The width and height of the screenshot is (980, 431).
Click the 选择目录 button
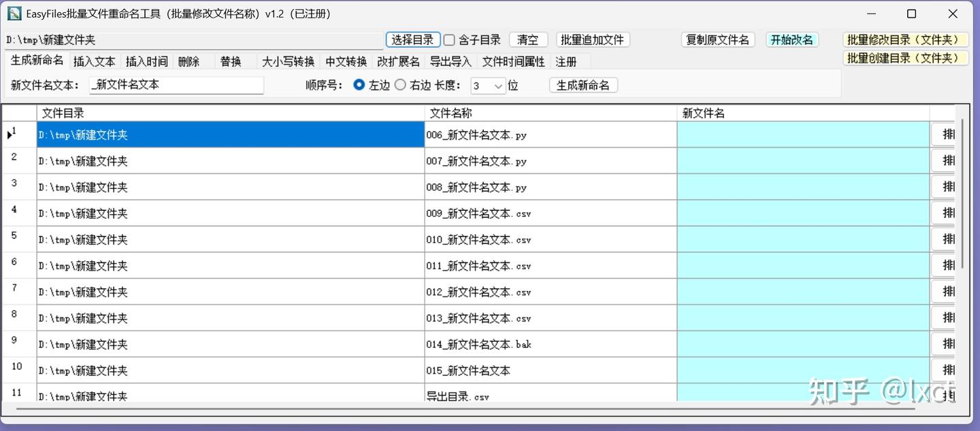tap(413, 39)
